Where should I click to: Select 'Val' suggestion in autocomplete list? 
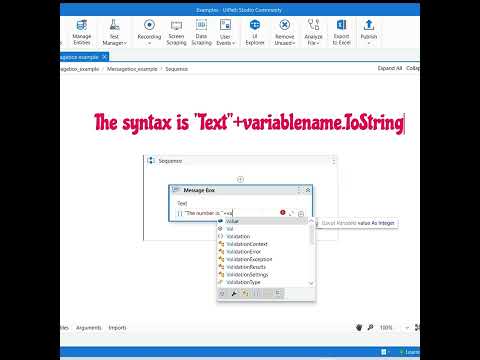pyautogui.click(x=262, y=229)
